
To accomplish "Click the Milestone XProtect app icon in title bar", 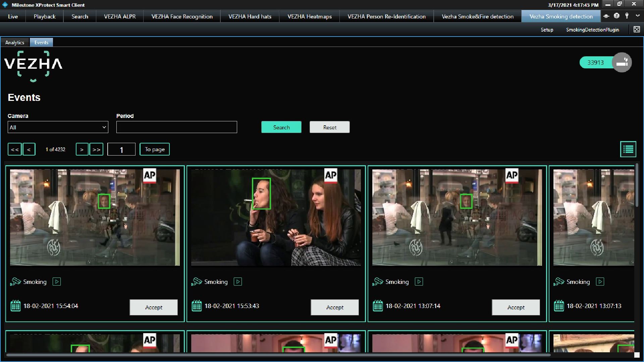I will tap(5, 5).
